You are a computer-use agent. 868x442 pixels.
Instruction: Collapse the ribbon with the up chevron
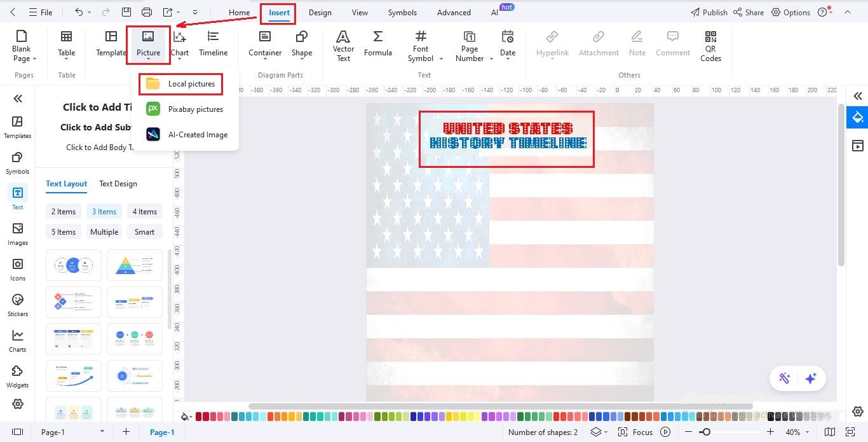pyautogui.click(x=847, y=12)
